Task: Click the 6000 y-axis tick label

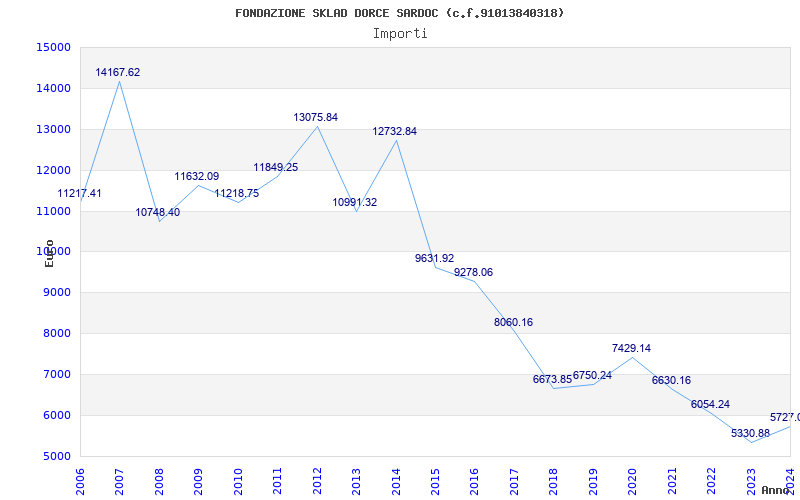Action: pyautogui.click(x=56, y=415)
